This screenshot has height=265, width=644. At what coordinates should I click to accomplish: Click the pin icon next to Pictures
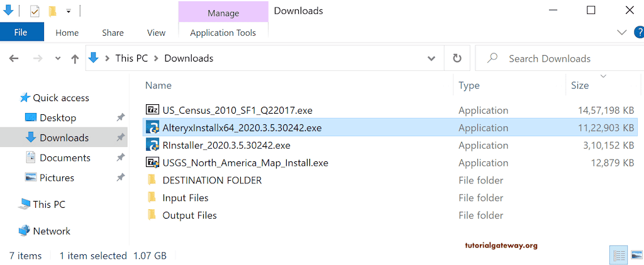click(120, 178)
